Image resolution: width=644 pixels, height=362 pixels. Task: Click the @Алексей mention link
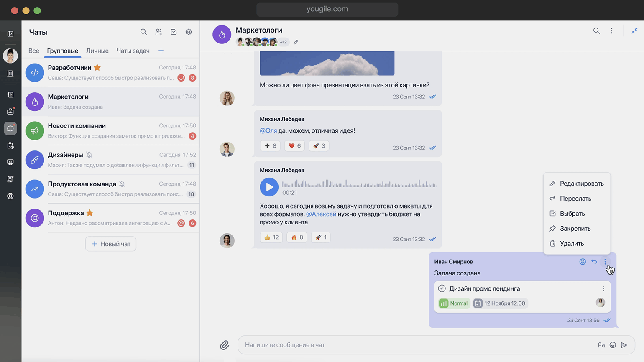coord(321,214)
